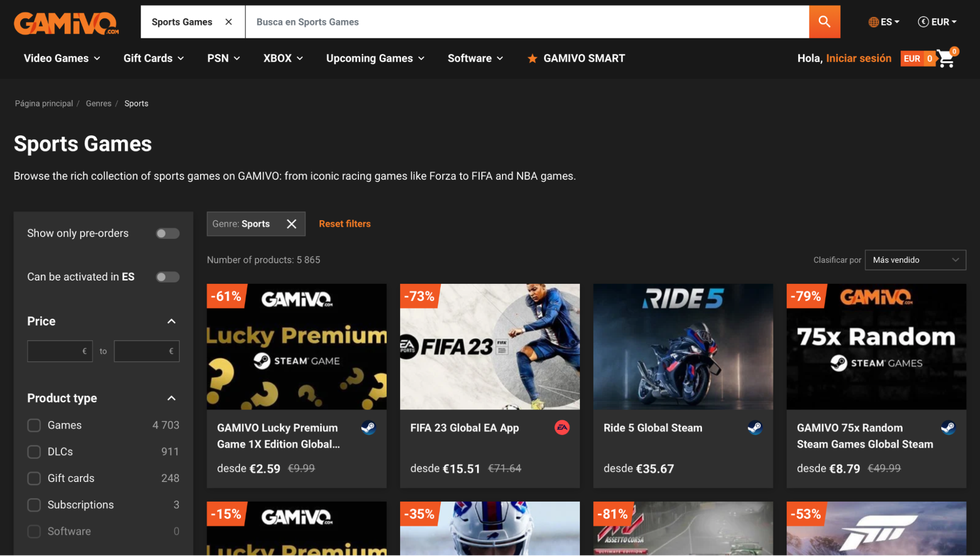Open Ride 5 Global Steam title

(x=653, y=428)
